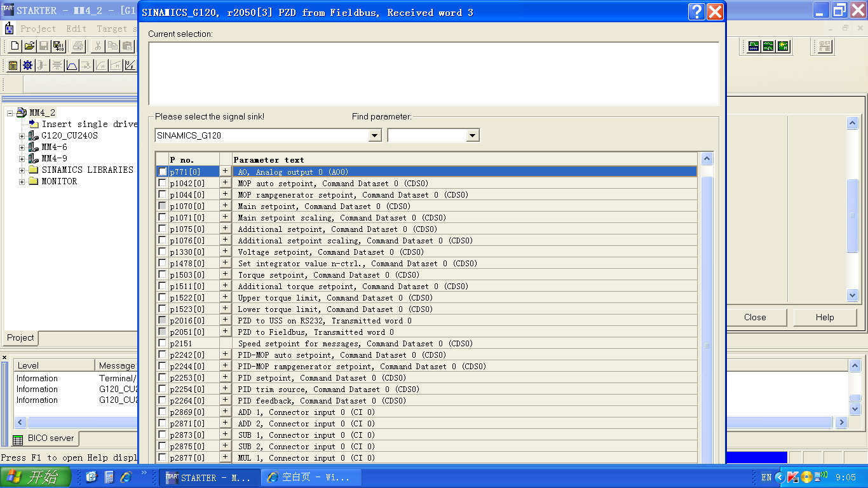This screenshot has width=868, height=488.
Task: Switch to the Internet Explorer taskbar window
Action: pyautogui.click(x=311, y=477)
